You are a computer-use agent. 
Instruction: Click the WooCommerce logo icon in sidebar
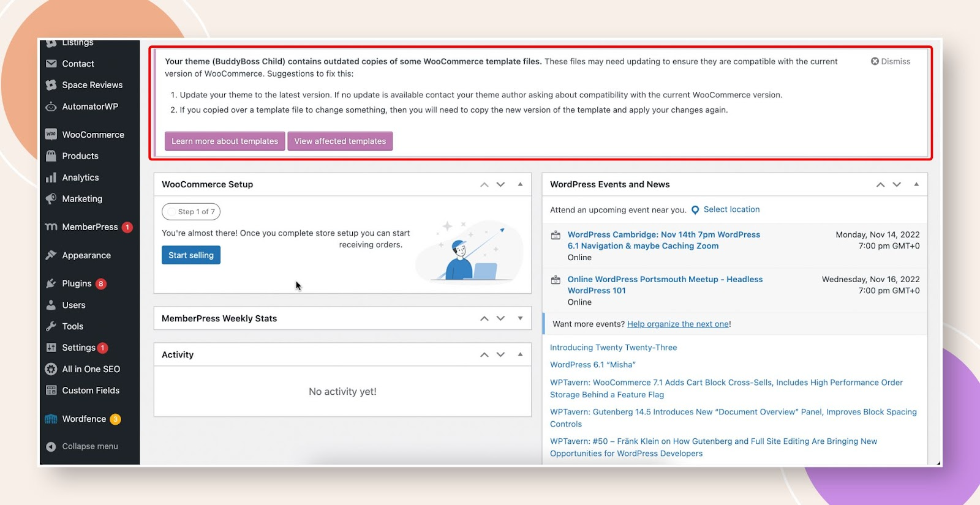[51, 134]
